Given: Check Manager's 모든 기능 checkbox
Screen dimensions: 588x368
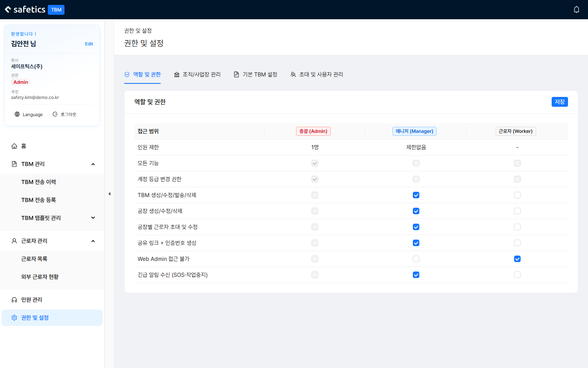Looking at the screenshot, I should click(x=416, y=163).
